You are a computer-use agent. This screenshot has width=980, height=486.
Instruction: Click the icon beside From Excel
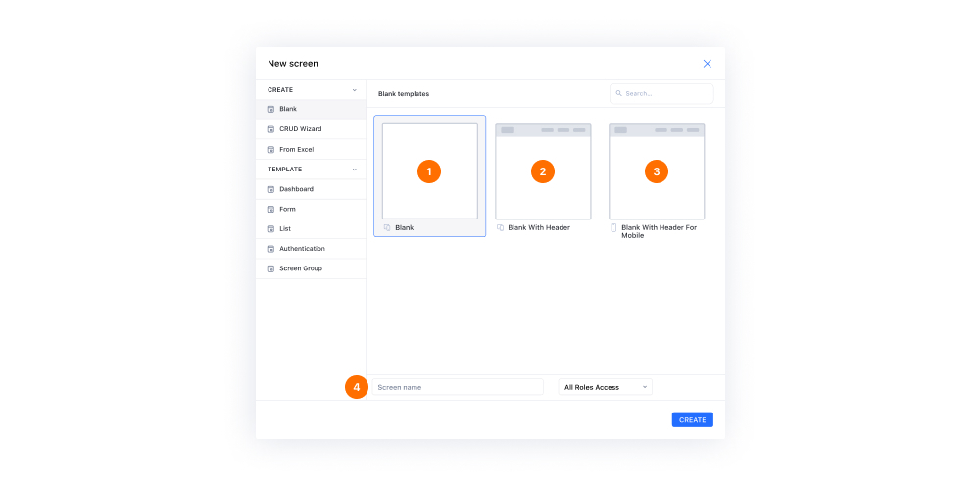tap(270, 150)
